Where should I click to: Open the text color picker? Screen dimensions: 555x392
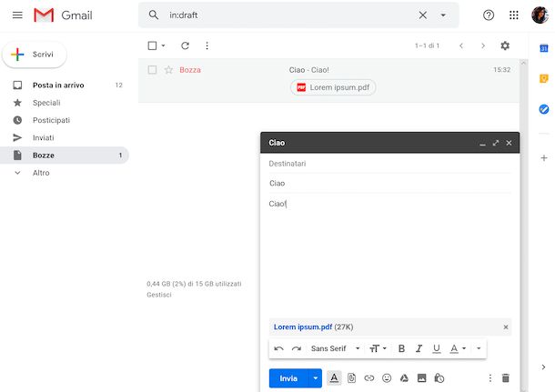457,348
